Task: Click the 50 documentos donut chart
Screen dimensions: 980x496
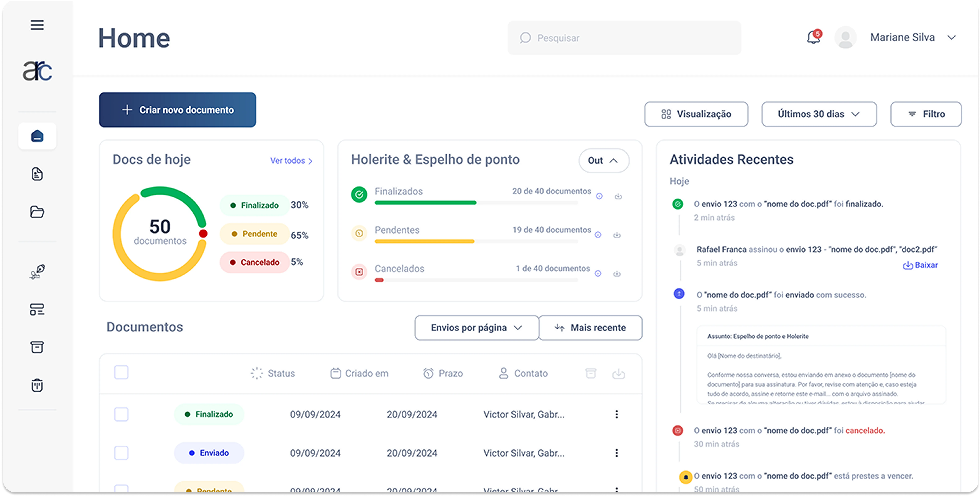Action: click(x=160, y=234)
